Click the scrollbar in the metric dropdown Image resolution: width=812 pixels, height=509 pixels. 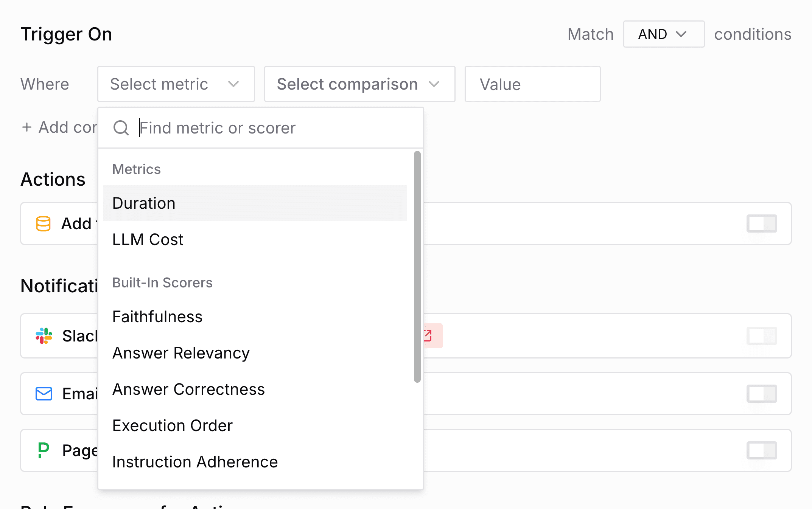(x=416, y=265)
